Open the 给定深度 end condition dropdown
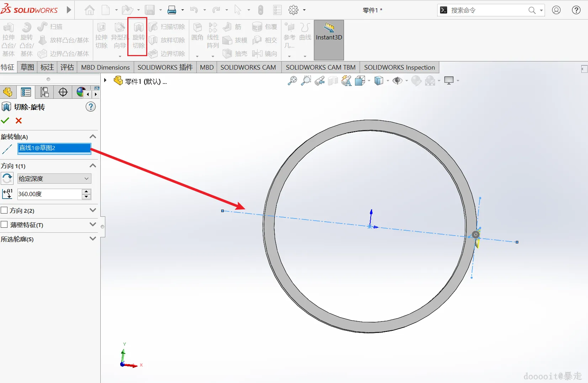This screenshot has width=588, height=383. 54,179
